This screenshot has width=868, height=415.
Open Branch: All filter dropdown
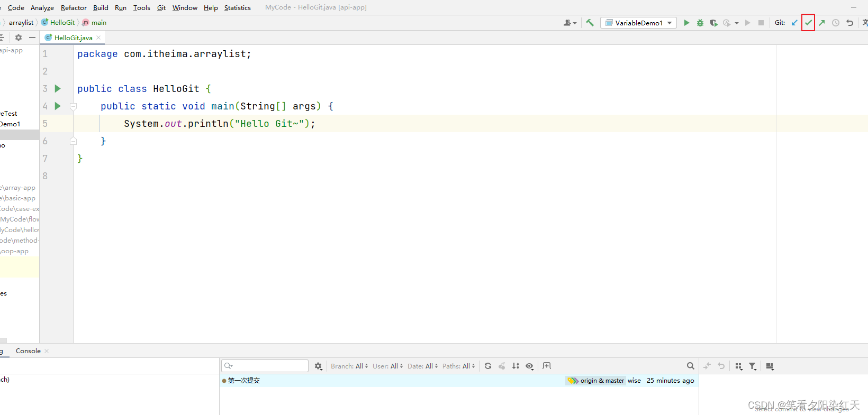click(349, 366)
